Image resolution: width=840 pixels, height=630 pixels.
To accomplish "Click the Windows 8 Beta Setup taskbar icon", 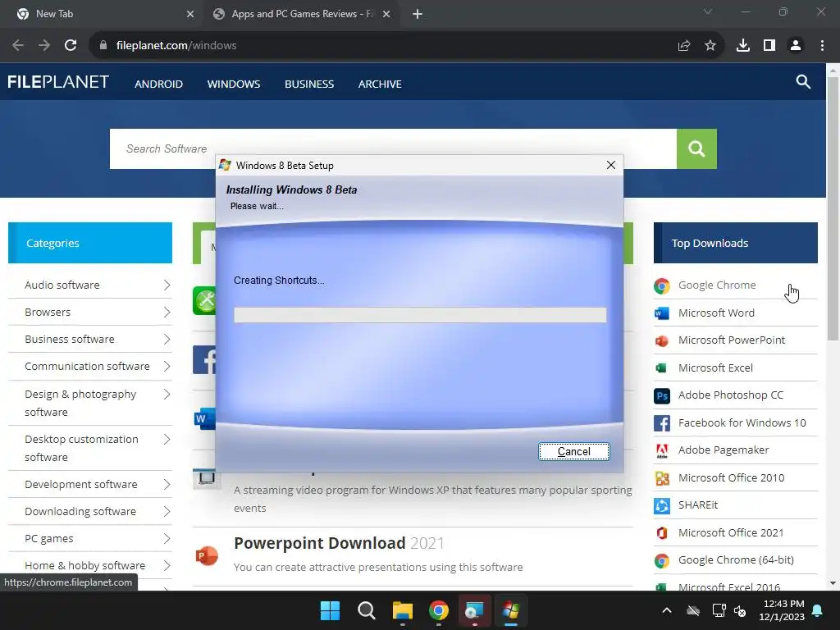I will pyautogui.click(x=510, y=610).
